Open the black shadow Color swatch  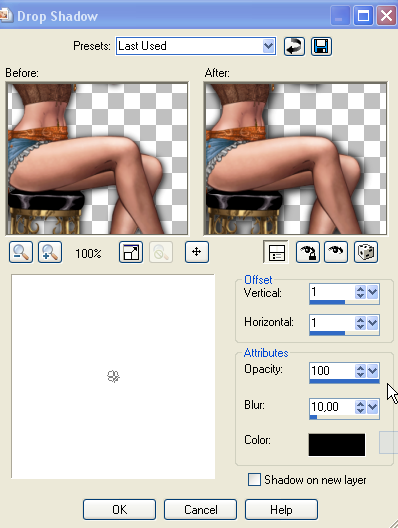point(337,445)
